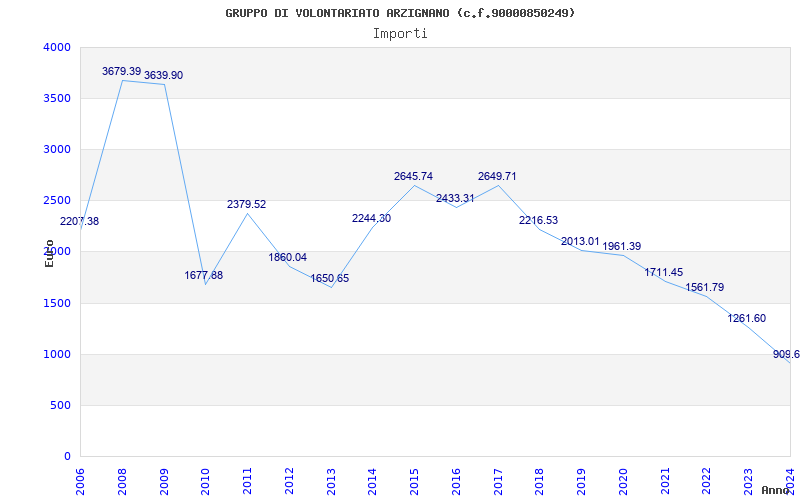Select the 2013.01 data label

click(x=580, y=241)
